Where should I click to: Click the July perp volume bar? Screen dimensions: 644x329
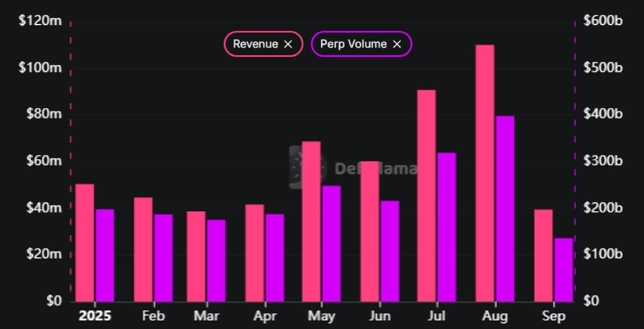(446, 227)
